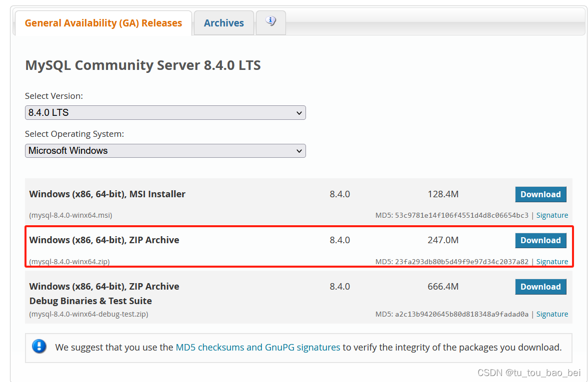The width and height of the screenshot is (588, 382).
Task: Click the Debug Binaries & Test Suite label
Action: [x=91, y=301]
